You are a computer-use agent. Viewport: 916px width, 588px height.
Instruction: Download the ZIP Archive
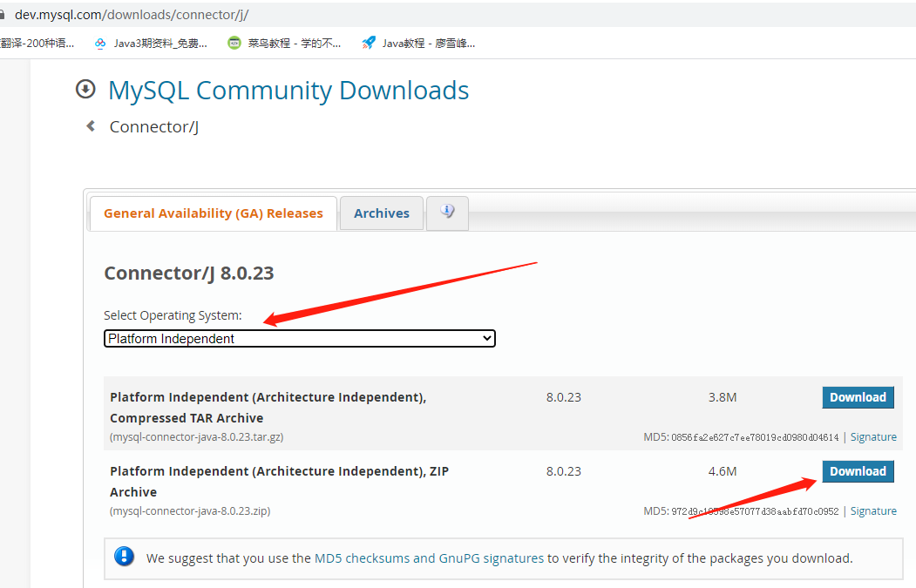pos(858,471)
